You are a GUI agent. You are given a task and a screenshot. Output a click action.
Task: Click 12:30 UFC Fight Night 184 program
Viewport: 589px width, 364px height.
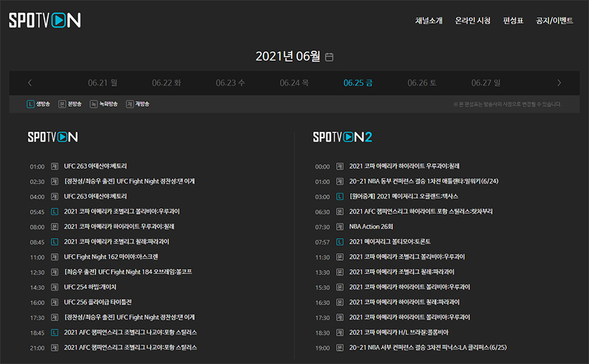(x=128, y=272)
